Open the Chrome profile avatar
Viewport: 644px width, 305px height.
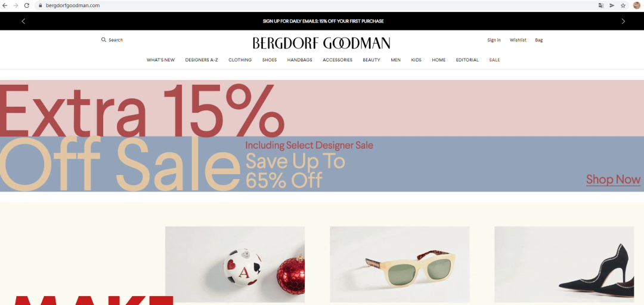pos(637,5)
